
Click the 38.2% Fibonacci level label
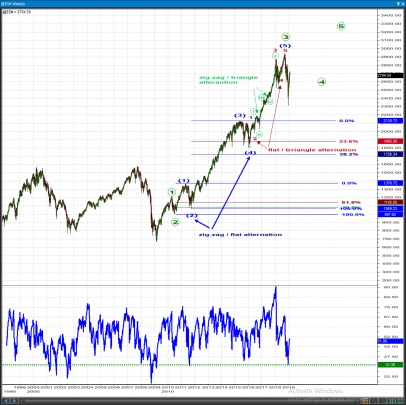click(x=349, y=154)
